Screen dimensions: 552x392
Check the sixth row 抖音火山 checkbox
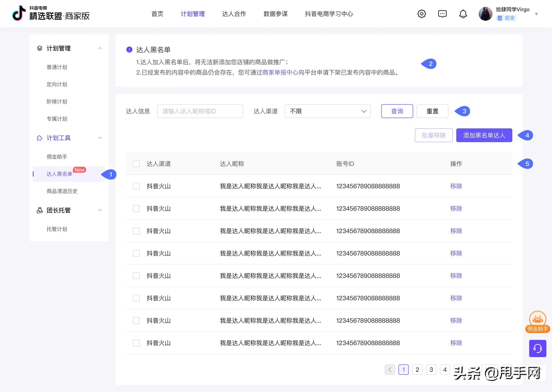[136, 298]
